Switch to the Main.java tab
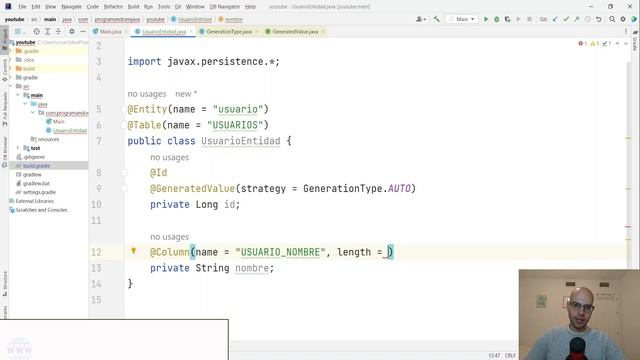 110,31
